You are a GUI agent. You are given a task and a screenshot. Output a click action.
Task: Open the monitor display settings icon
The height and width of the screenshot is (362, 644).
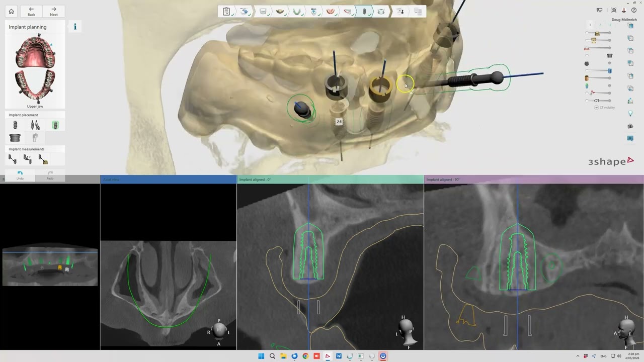[x=600, y=10]
